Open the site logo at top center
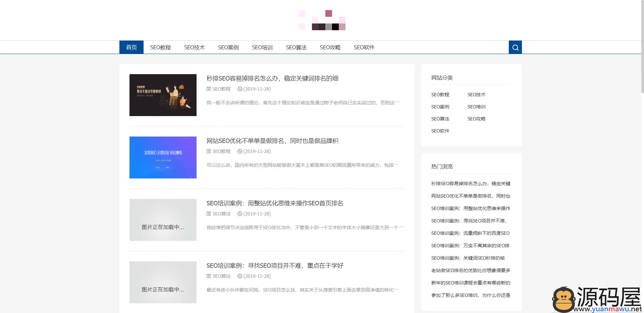This screenshot has width=644, height=313. (322, 20)
